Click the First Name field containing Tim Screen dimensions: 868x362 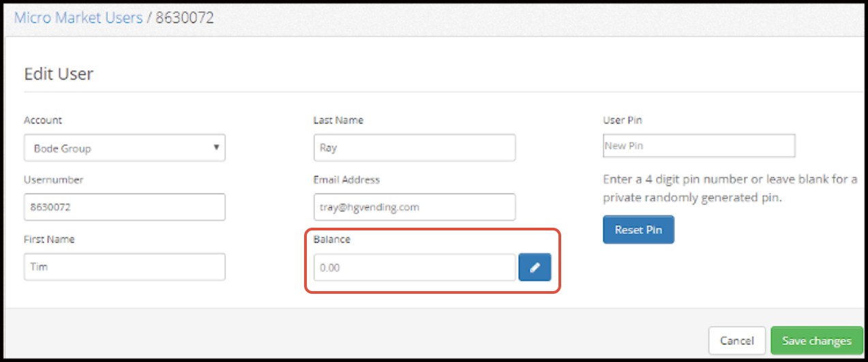125,267
